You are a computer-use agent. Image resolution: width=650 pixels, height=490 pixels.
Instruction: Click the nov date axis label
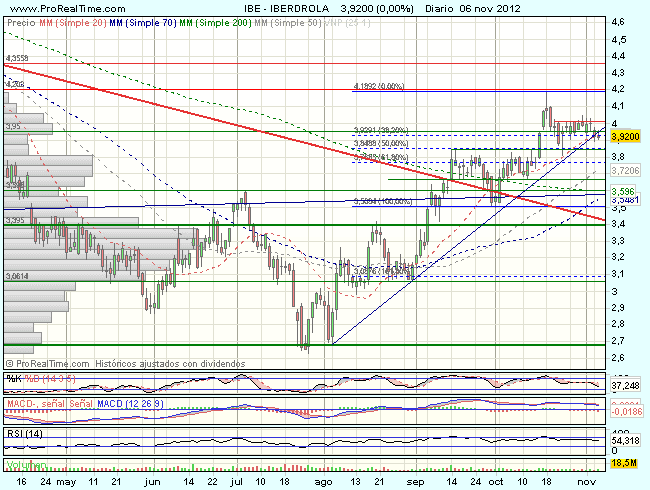[x=587, y=482]
